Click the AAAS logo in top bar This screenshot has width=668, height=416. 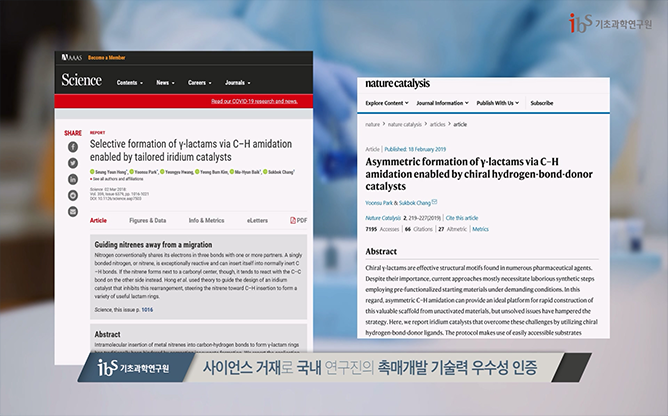click(72, 57)
